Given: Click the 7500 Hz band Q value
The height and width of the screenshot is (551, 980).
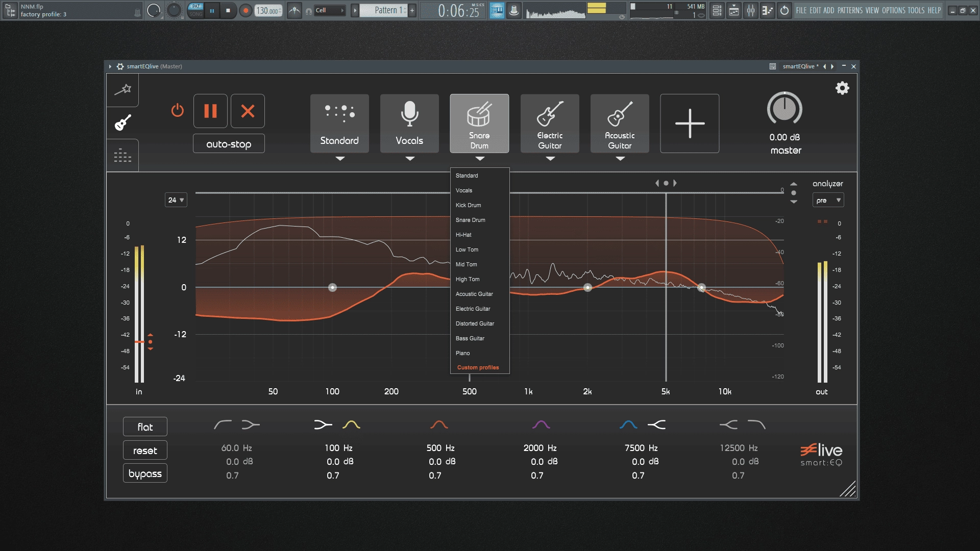Looking at the screenshot, I should coord(638,475).
